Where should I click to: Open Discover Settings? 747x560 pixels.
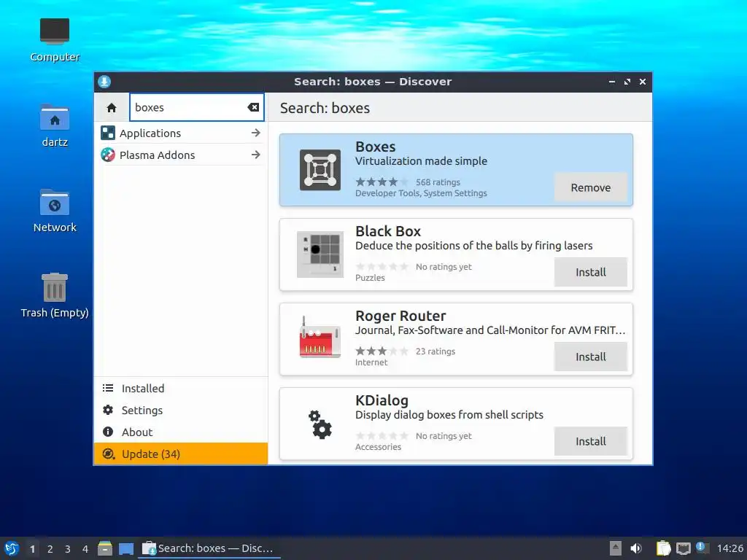tap(181, 410)
